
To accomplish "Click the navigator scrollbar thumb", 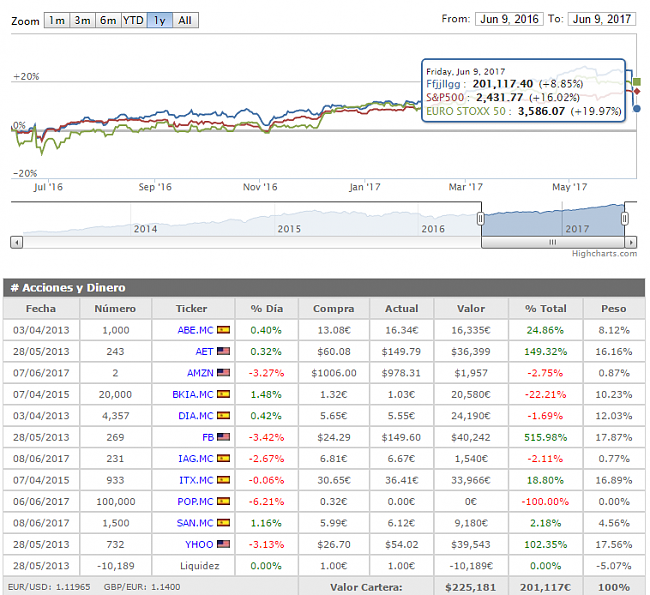I will coord(553,242).
